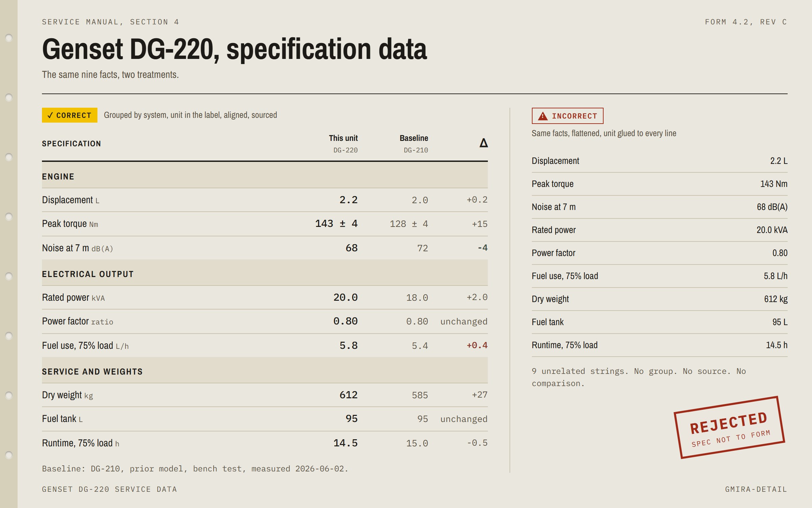Click '14.5 h' in the right list
The height and width of the screenshot is (508, 812).
tap(777, 345)
